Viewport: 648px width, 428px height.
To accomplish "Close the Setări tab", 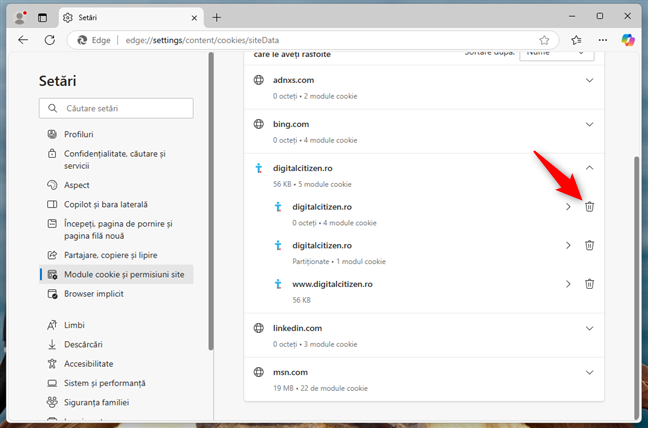I will 194,18.
